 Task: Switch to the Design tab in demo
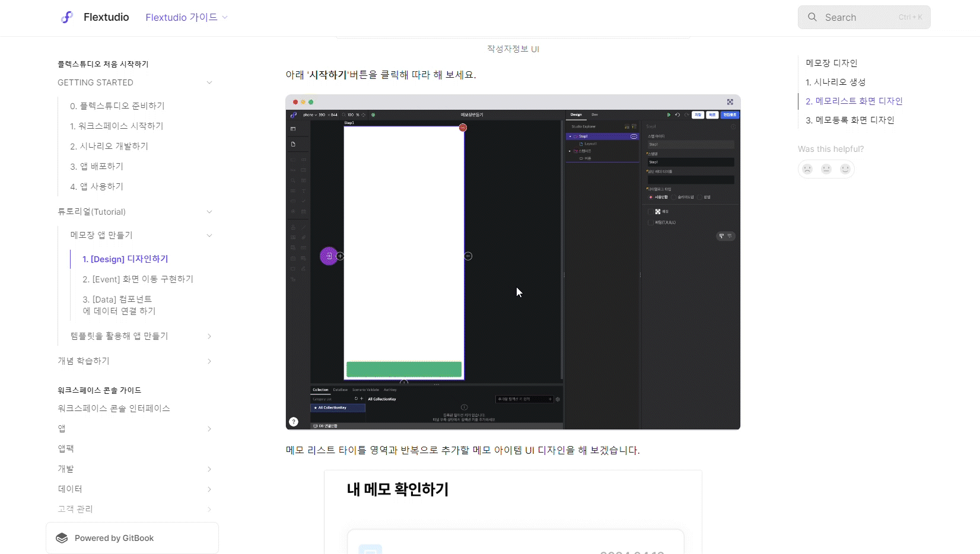pyautogui.click(x=576, y=114)
